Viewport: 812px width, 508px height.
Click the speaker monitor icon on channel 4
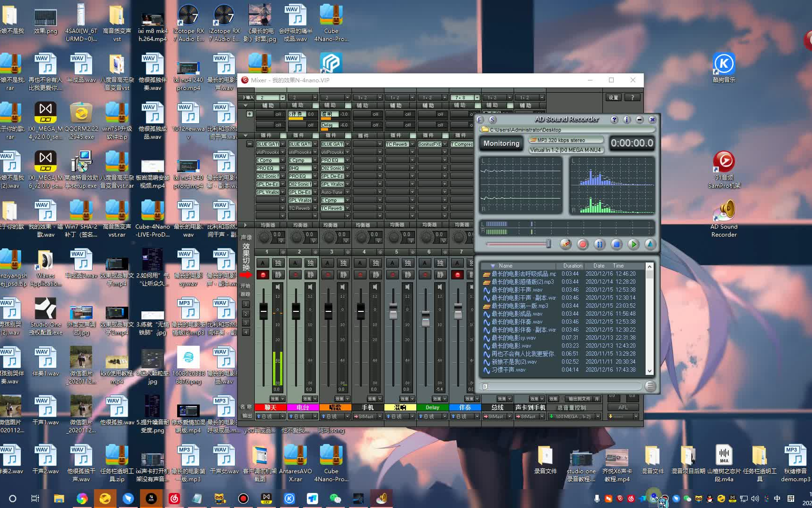[375, 286]
